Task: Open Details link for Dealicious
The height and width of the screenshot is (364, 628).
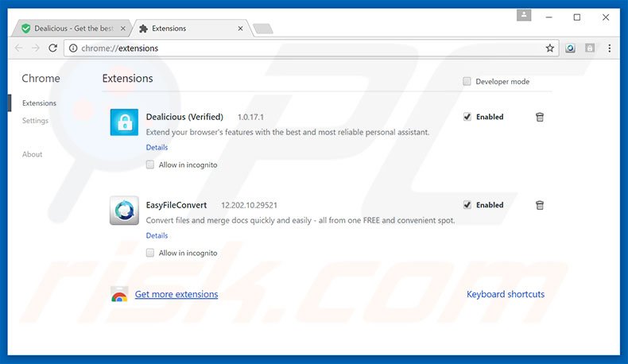Action: (157, 147)
